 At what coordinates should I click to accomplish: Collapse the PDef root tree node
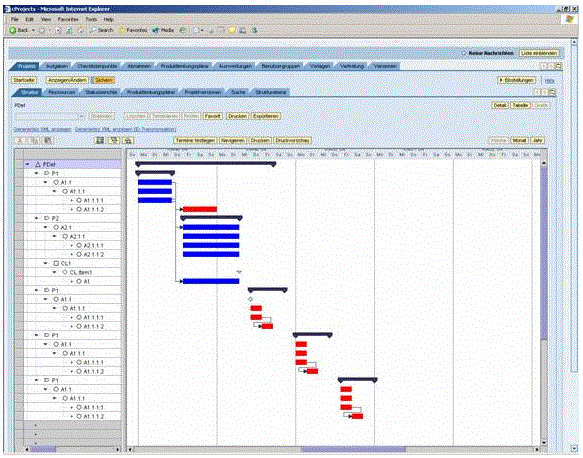pos(28,164)
